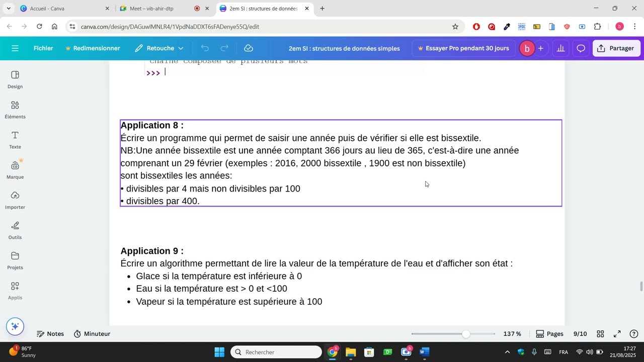The image size is (644, 362).
Task: Open the tab search dropdown arrow
Action: pos(9,9)
